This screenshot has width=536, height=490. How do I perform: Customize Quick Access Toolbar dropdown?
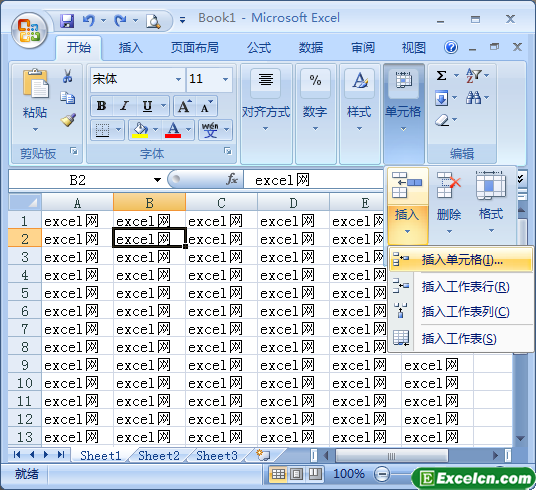point(183,21)
